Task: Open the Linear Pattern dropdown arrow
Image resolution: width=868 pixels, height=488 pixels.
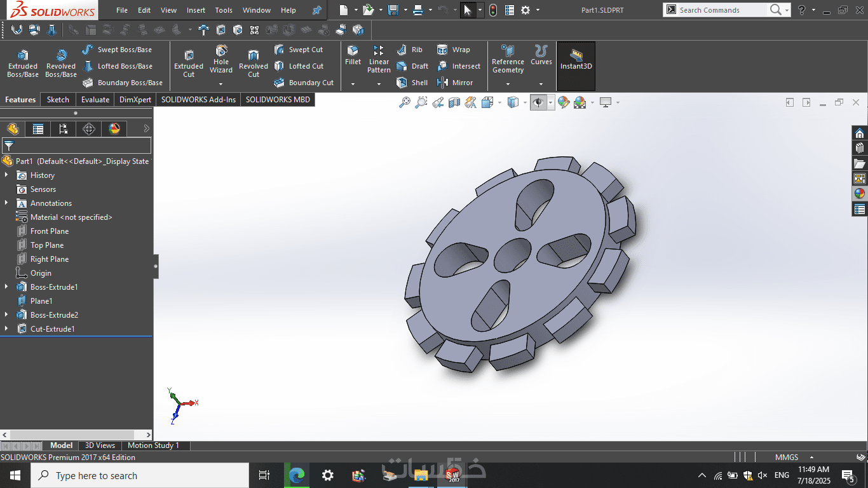Action: tap(379, 84)
